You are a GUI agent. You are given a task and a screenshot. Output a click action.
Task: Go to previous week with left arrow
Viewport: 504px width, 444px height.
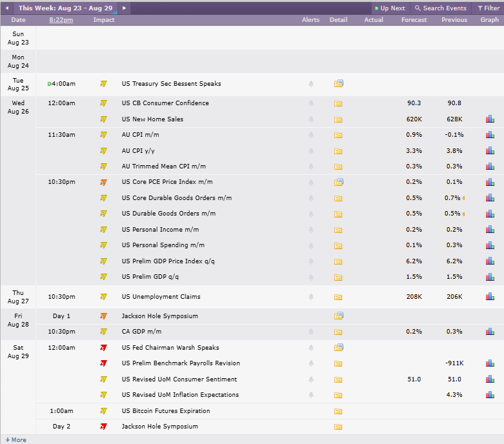7,8
